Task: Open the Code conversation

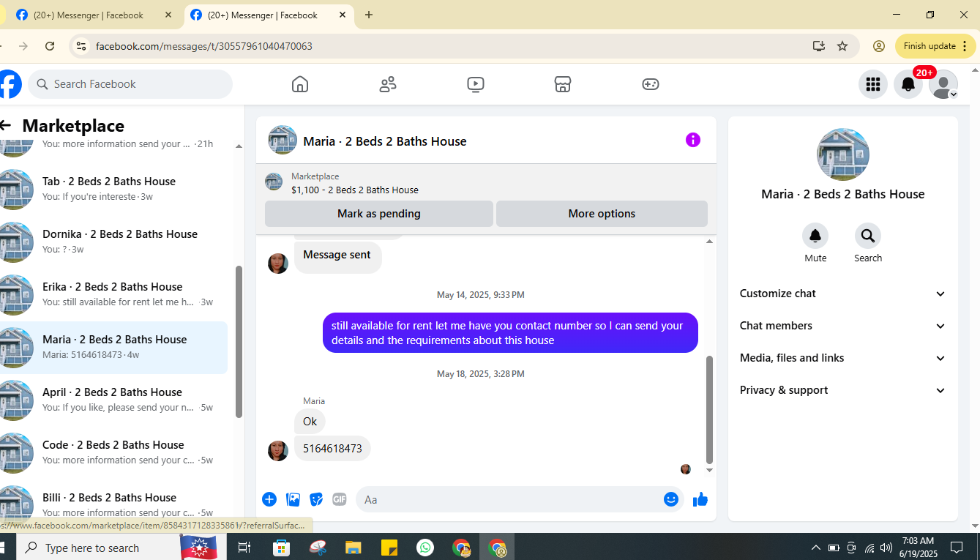Action: pyautogui.click(x=113, y=452)
